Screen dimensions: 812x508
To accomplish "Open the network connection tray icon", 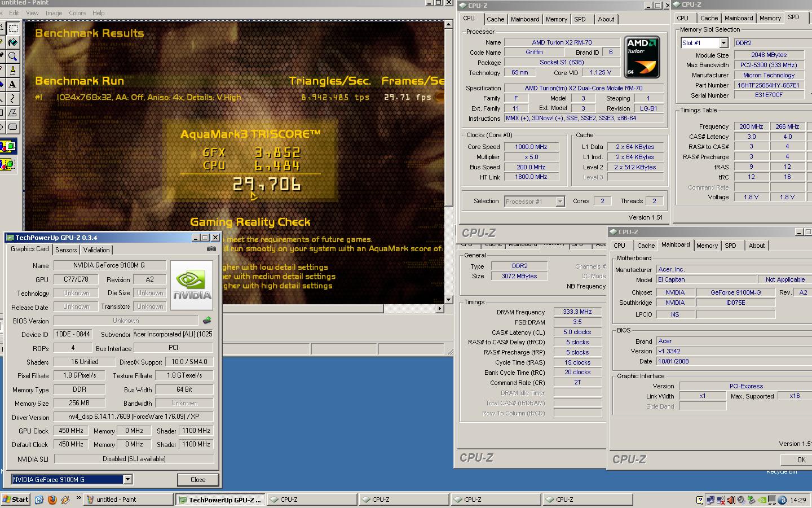I will (x=710, y=500).
